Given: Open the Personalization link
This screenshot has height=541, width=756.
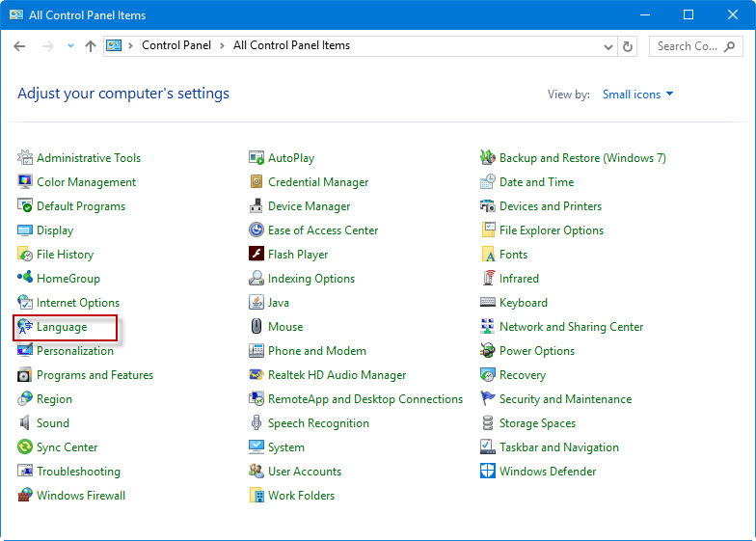Looking at the screenshot, I should [75, 351].
